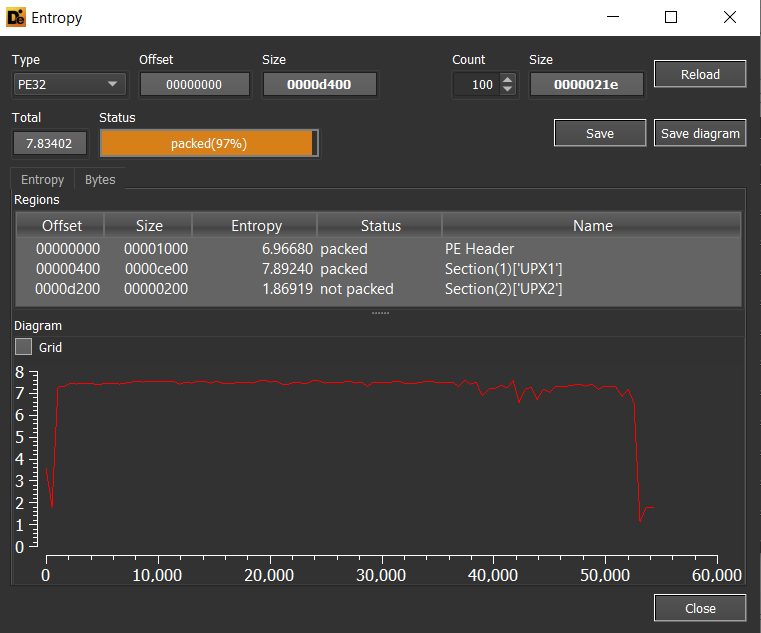Increase Count with up arrow

508,80
